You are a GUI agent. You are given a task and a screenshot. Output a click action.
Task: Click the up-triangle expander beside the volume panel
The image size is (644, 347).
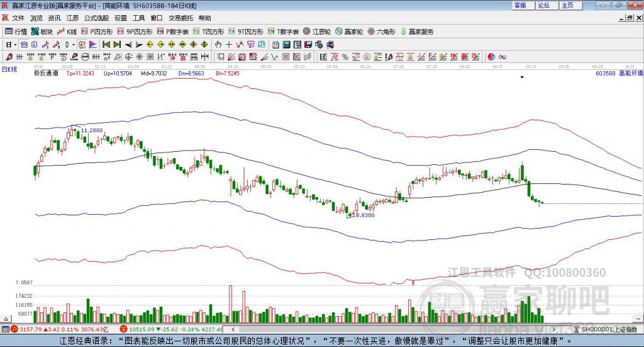pyautogui.click(x=6, y=319)
